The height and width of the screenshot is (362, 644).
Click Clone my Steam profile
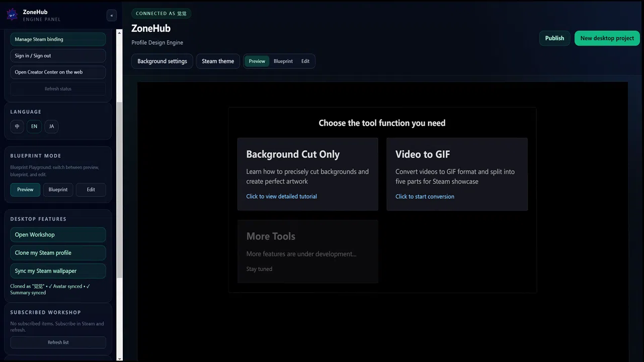pyautogui.click(x=58, y=253)
